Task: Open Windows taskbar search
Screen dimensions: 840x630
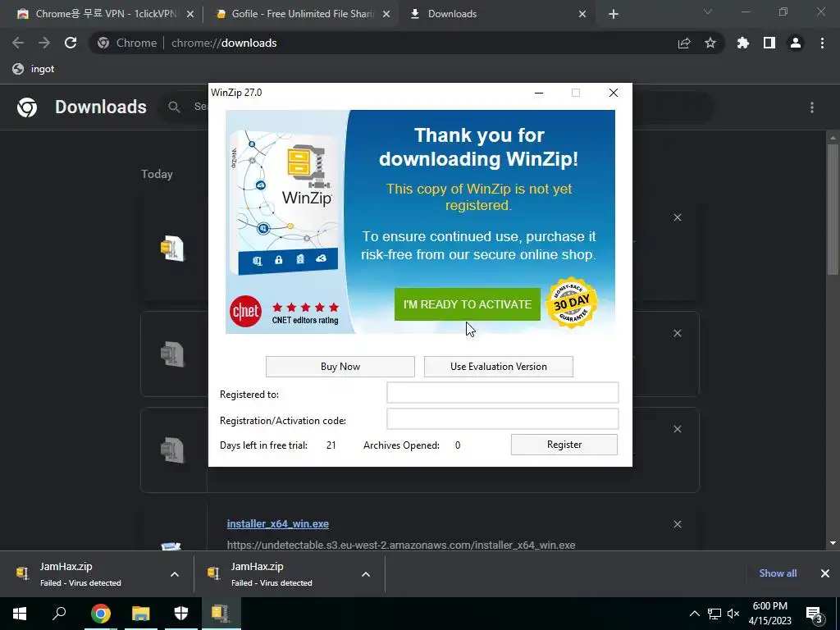Action: click(59, 614)
